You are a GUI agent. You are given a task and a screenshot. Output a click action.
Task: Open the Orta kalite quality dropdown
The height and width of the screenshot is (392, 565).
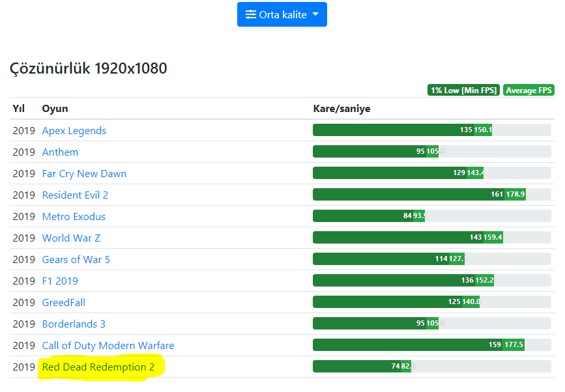pyautogui.click(x=282, y=14)
